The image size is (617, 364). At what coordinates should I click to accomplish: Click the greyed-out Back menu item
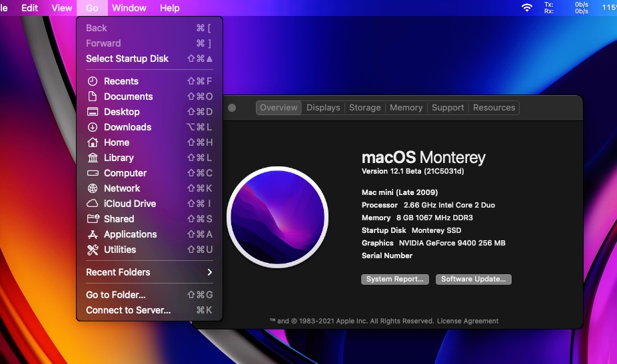pyautogui.click(x=149, y=28)
